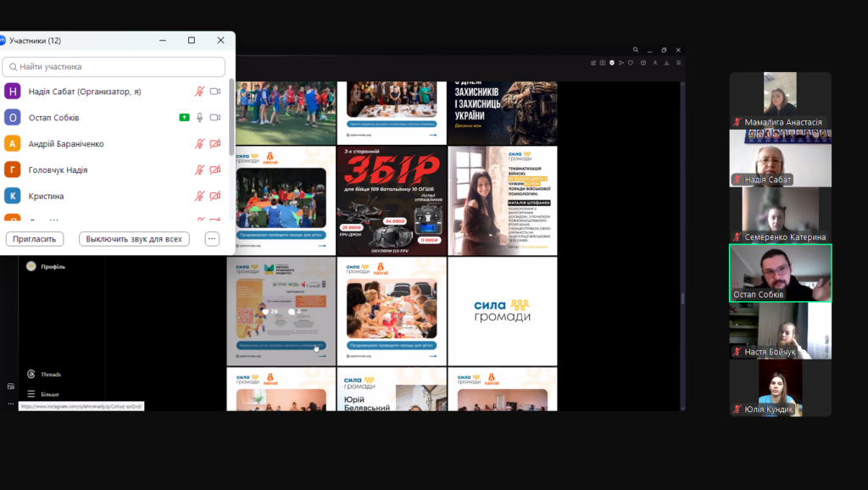Toggle Надія Сабат's microphone icon
This screenshot has width=868, height=490.
point(199,92)
